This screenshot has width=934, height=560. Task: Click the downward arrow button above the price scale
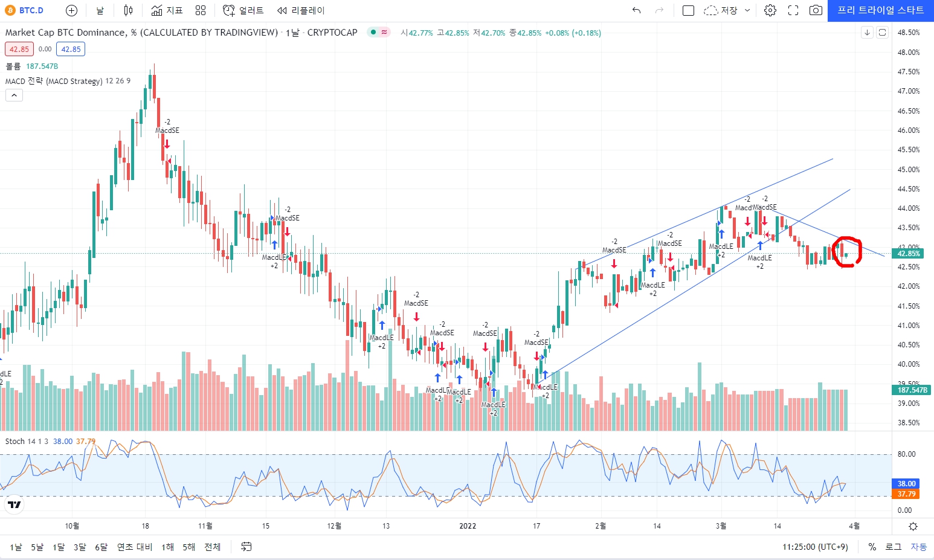[x=867, y=33]
